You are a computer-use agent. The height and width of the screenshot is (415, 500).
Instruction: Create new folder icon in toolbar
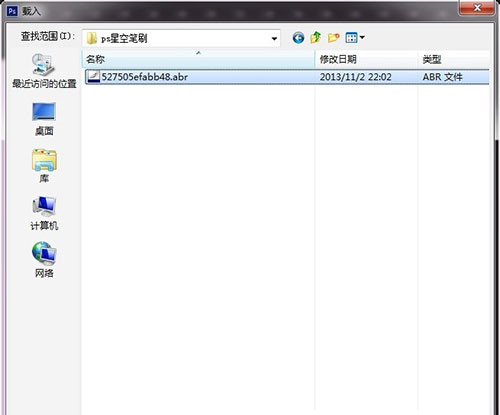tap(333, 38)
